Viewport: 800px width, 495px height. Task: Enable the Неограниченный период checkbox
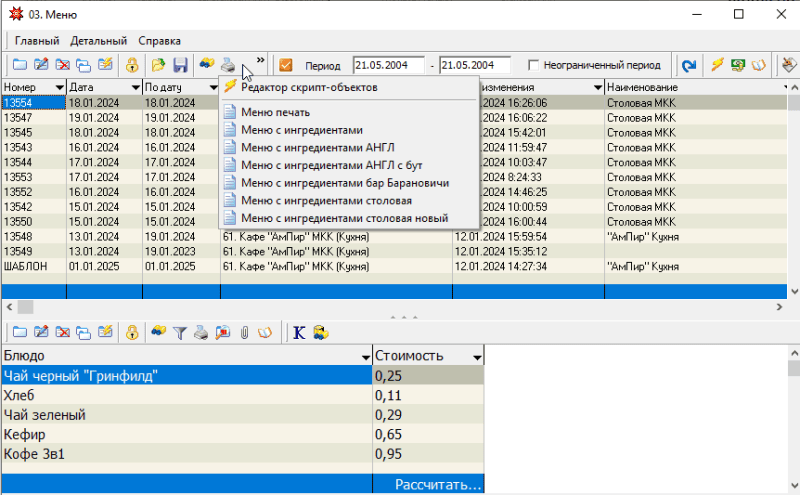pyautogui.click(x=534, y=65)
